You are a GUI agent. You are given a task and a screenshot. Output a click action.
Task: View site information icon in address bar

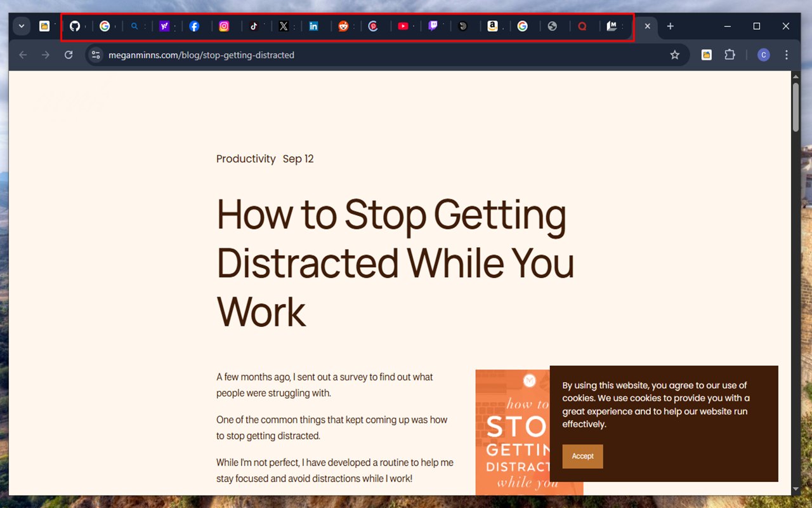(x=96, y=55)
